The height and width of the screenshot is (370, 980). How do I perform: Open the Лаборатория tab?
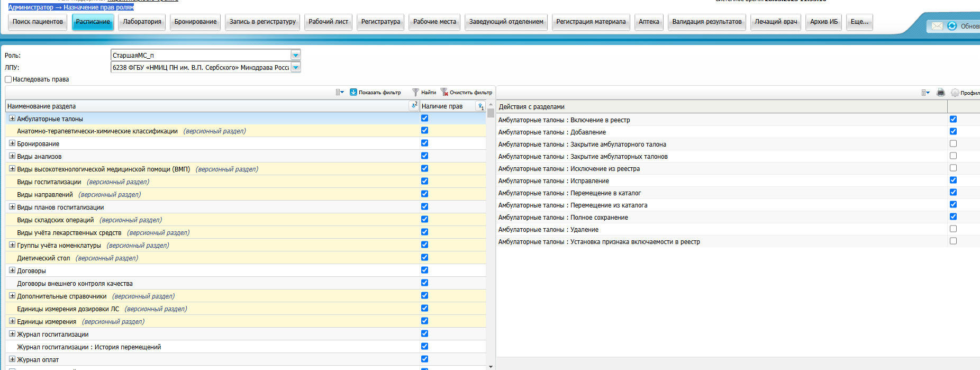point(142,22)
